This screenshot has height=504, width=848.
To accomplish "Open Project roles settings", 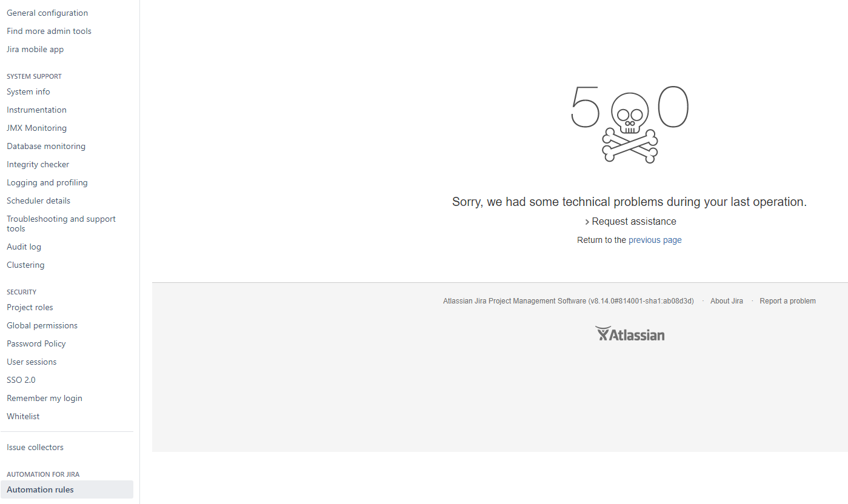I will tap(30, 307).
